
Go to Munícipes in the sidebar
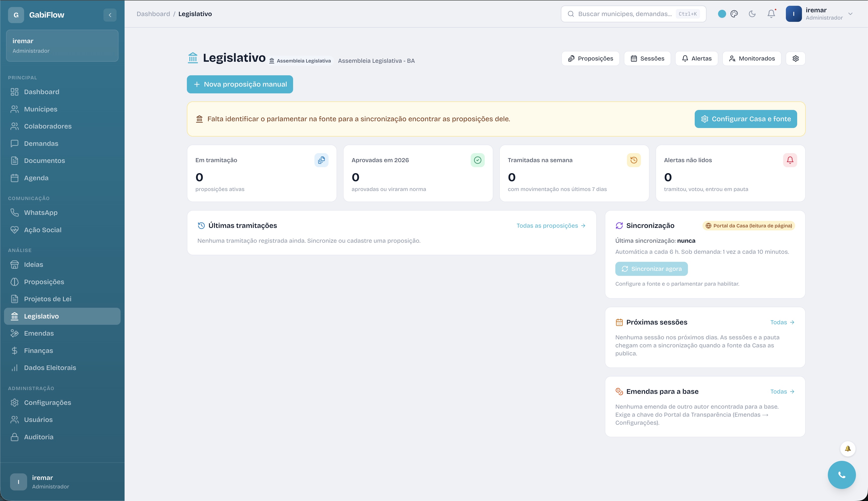click(62, 109)
